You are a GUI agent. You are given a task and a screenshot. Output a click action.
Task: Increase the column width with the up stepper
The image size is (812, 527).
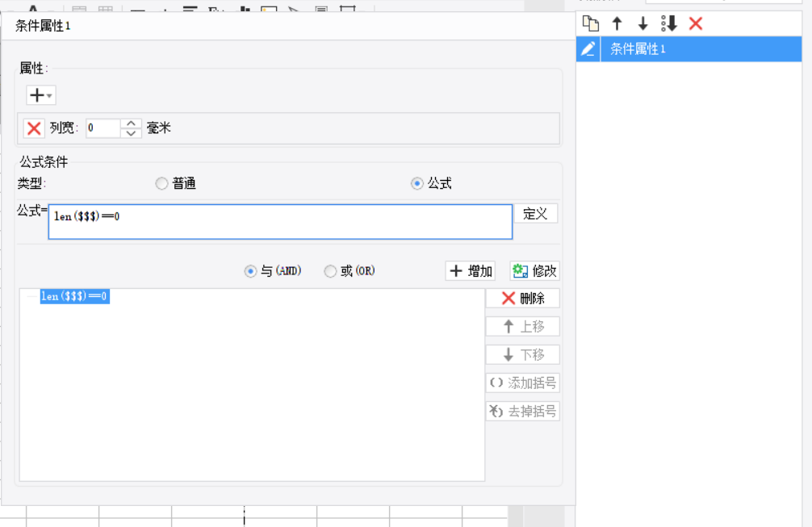(132, 123)
